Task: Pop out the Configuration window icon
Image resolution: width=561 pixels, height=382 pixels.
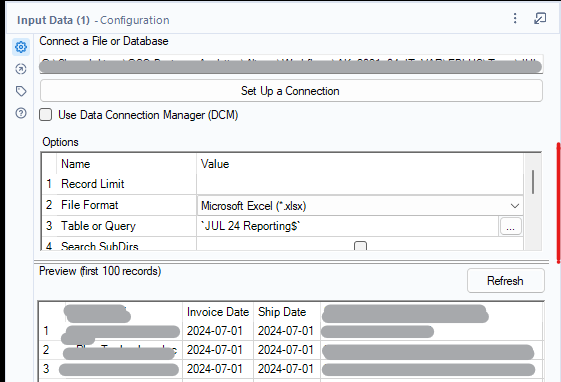Action: click(540, 18)
